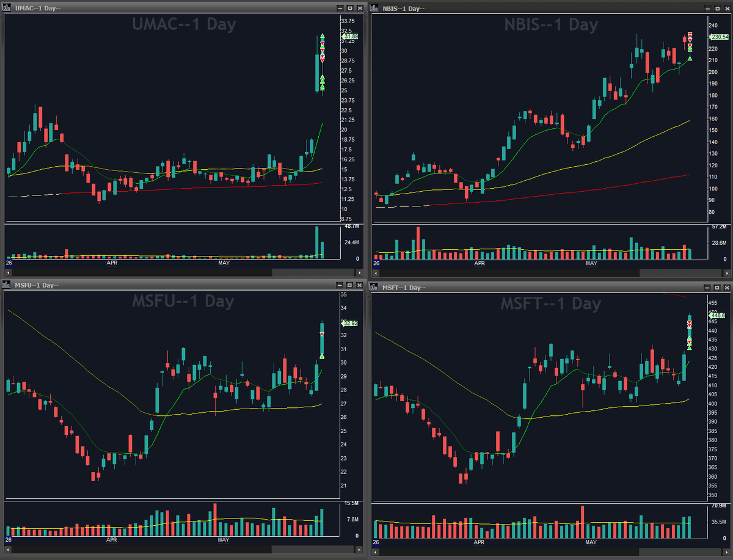This screenshot has height=560, width=733.
Task: Open the UMAC window's chart menu icon
Action: pos(8,8)
